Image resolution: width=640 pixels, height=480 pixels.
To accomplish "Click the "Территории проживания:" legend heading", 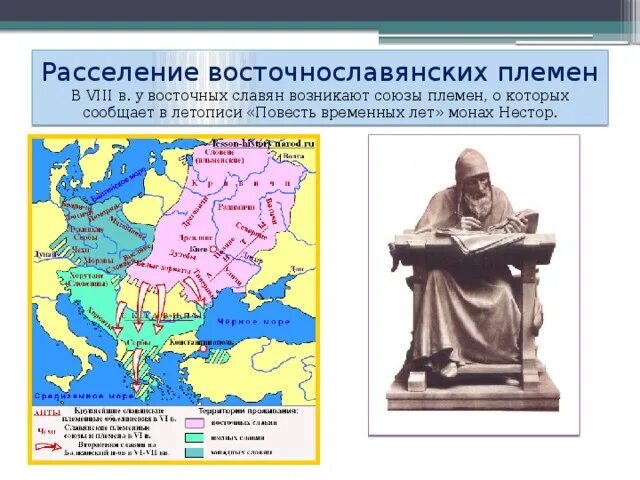I will coord(248,411).
